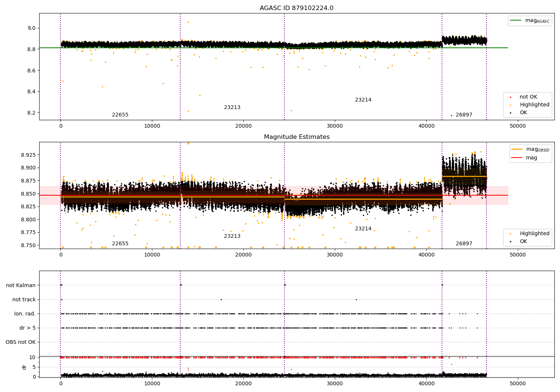Click x-axis tick 20000 under the top plot

(243, 126)
